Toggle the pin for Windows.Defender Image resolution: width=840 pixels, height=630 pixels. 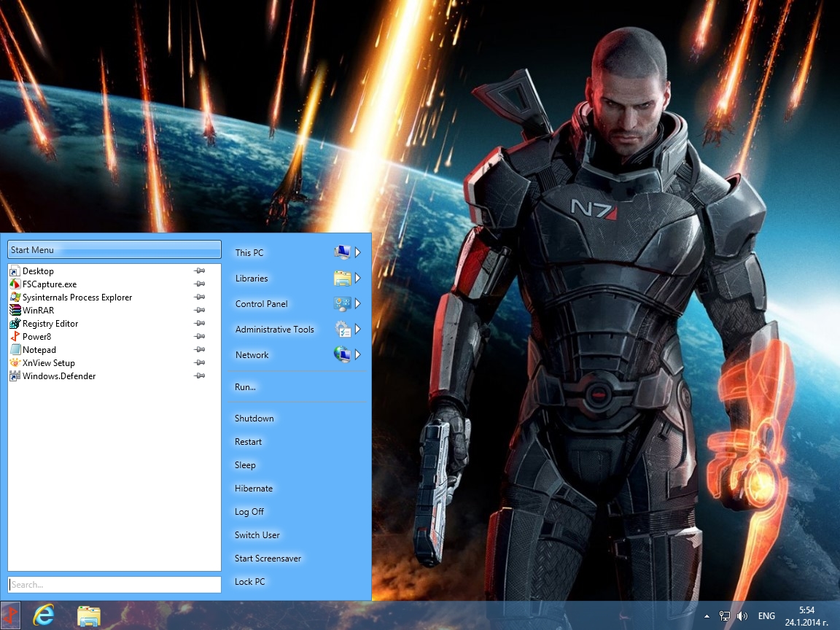200,376
